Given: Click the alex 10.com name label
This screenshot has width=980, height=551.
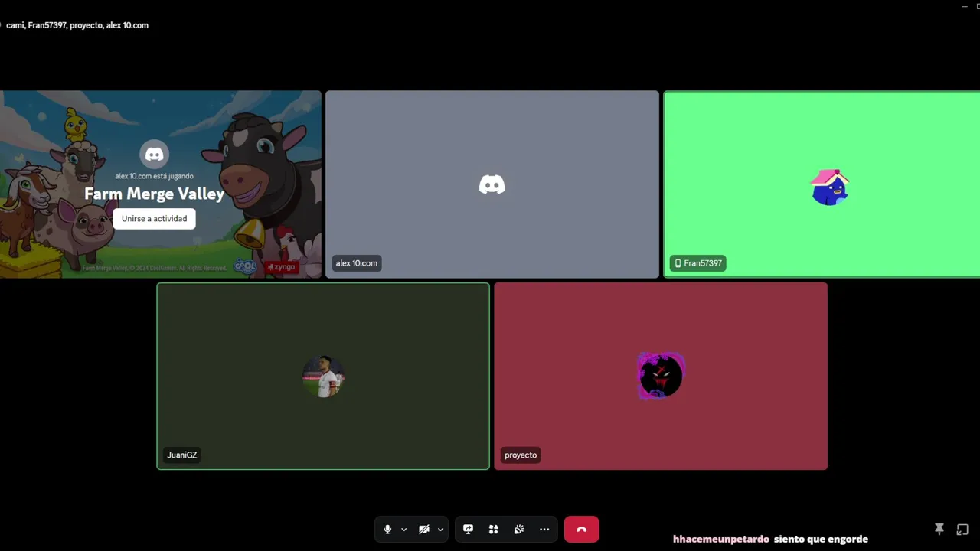Looking at the screenshot, I should 356,263.
